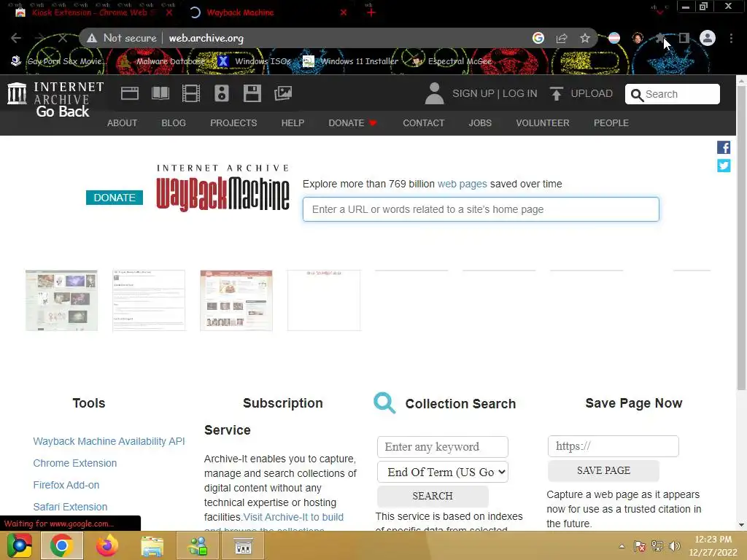
Task: Open the software (floppy disk) collection icon
Action: 252,93
